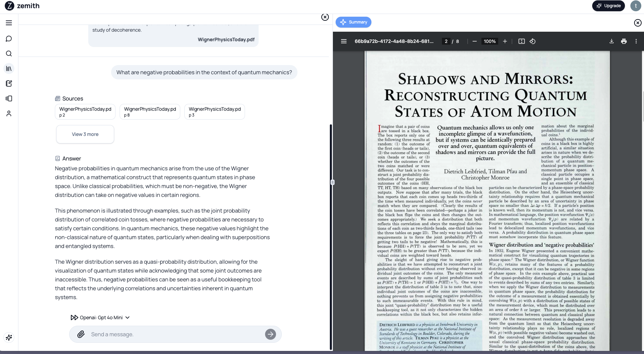The width and height of the screenshot is (644, 354).
Task: Open the user avatar 't'
Action: tap(636, 6)
